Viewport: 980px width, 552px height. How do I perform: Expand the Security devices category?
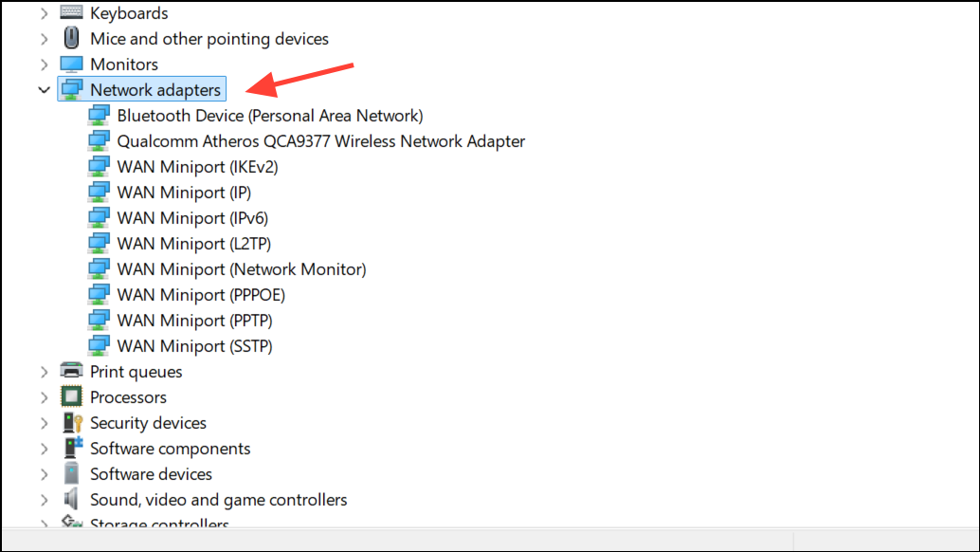(44, 423)
